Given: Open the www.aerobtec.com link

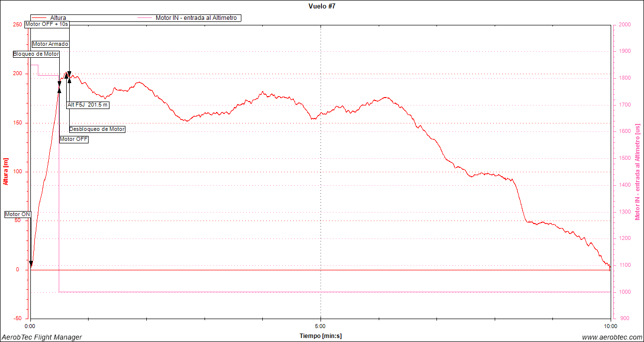Looking at the screenshot, I should point(612,337).
